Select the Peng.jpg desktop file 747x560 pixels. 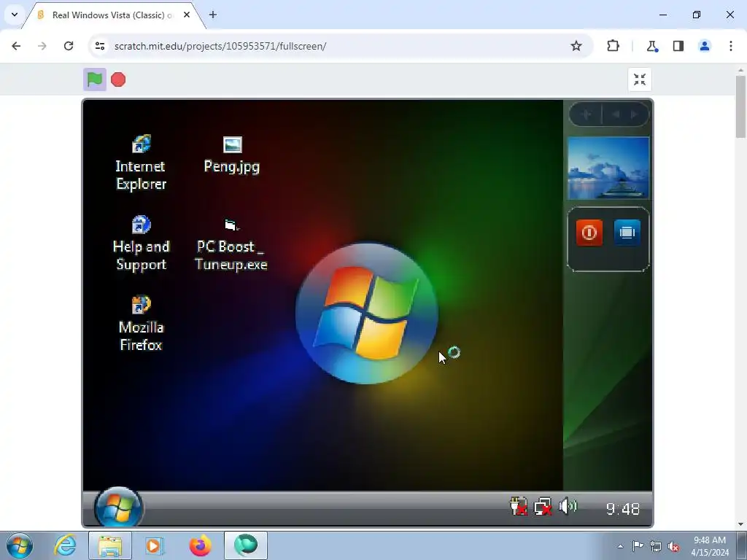(232, 155)
